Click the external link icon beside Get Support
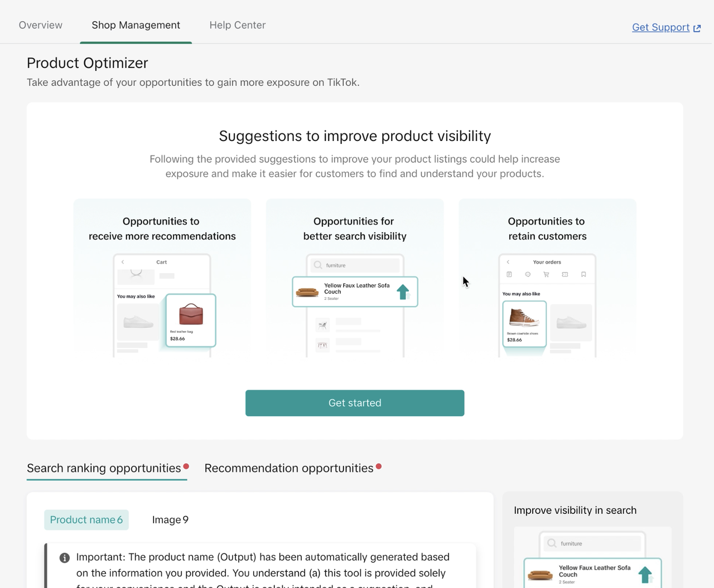The width and height of the screenshot is (714, 588). click(697, 28)
